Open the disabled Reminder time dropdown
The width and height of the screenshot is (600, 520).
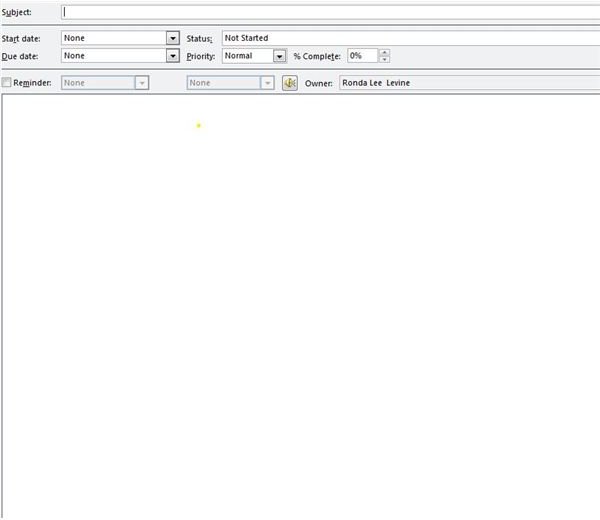[267, 83]
